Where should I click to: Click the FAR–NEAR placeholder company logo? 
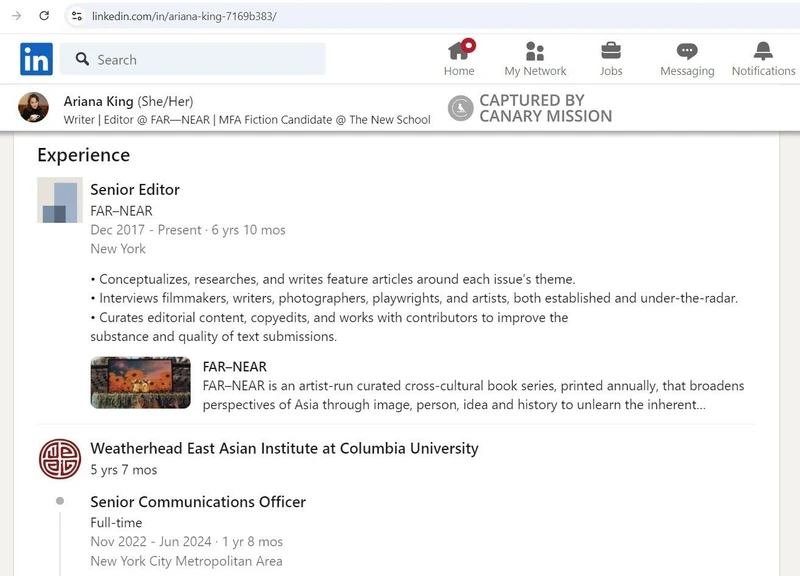point(60,201)
